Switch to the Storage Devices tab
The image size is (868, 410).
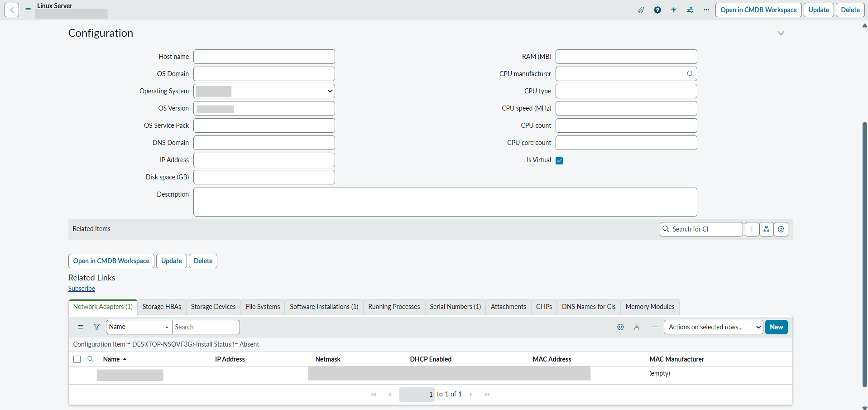pos(213,307)
